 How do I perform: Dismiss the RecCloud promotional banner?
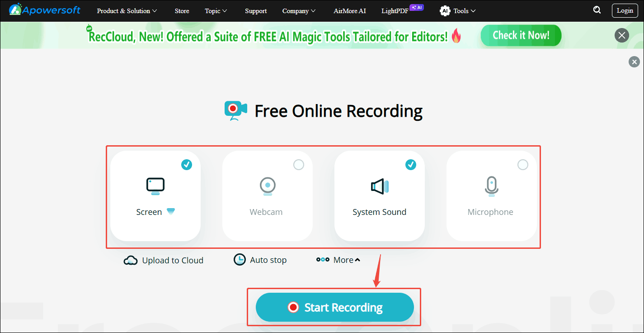(621, 35)
